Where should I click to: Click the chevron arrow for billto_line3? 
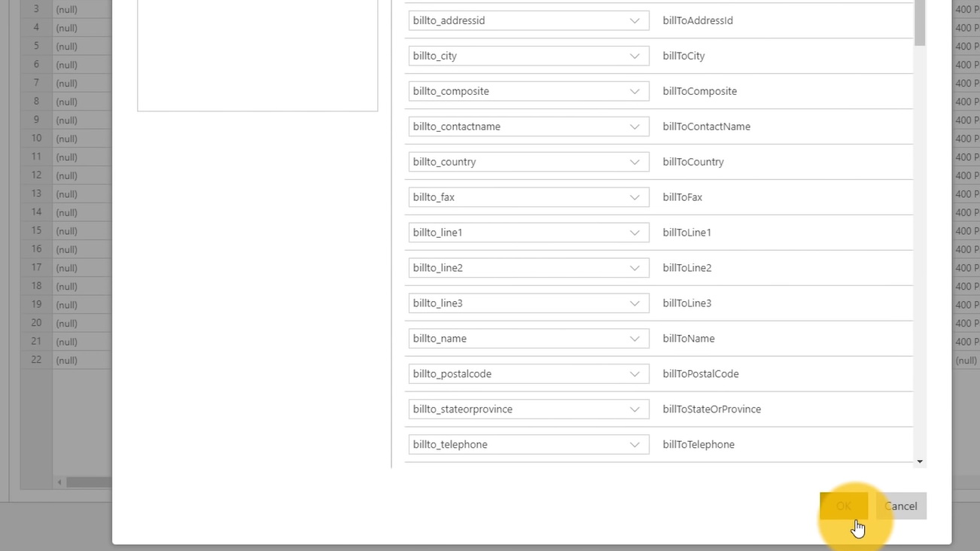pos(635,303)
